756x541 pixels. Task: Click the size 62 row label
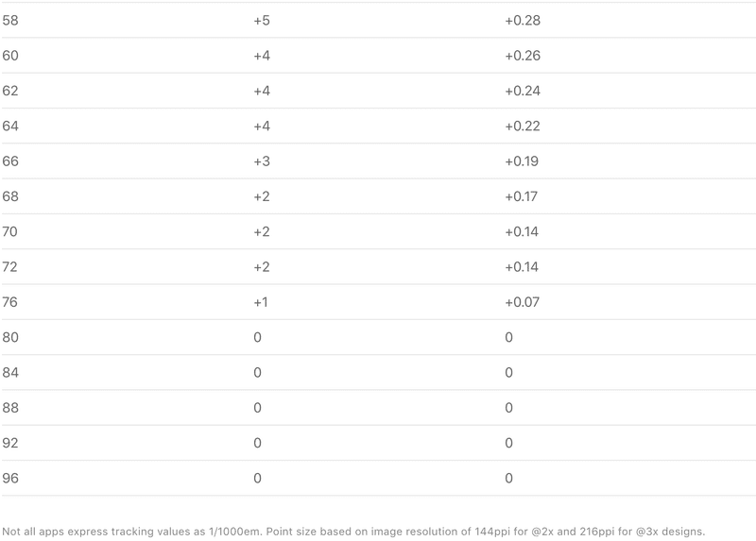point(10,91)
